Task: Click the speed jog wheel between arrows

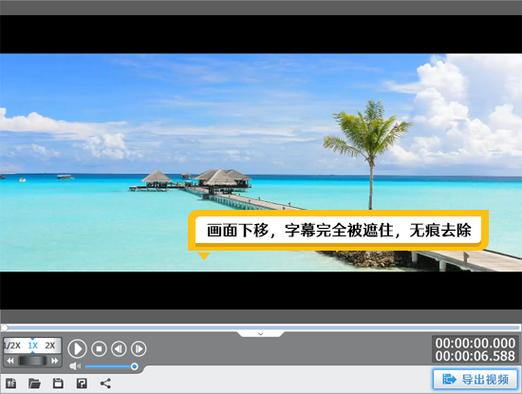Action: tap(33, 361)
